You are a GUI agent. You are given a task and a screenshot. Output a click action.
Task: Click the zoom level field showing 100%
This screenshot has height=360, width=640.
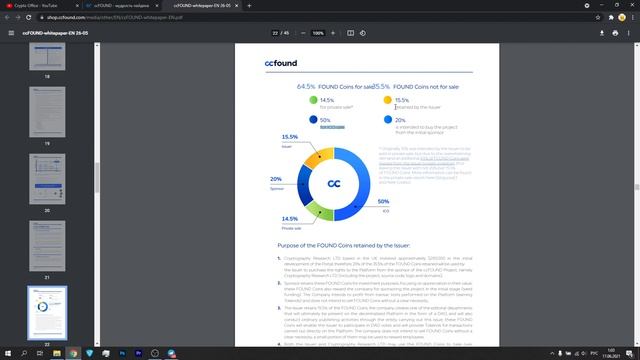[318, 33]
